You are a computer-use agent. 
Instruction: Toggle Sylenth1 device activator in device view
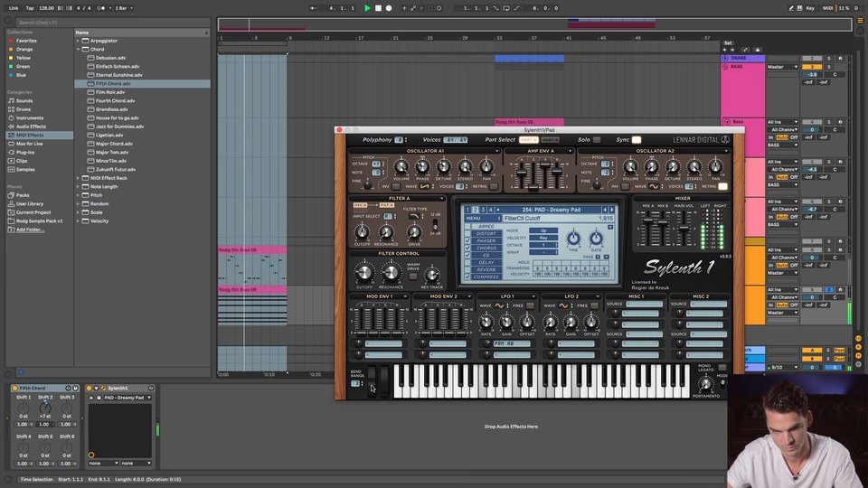click(x=90, y=389)
